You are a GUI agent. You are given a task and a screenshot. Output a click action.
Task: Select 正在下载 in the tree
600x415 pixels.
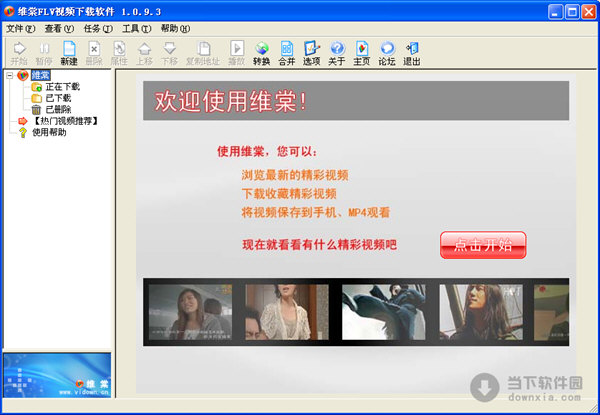tap(63, 87)
